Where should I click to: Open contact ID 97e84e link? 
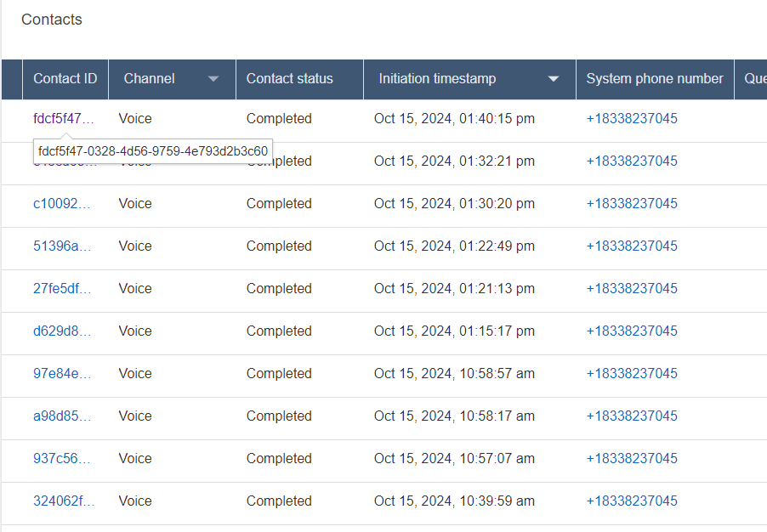[x=64, y=374]
